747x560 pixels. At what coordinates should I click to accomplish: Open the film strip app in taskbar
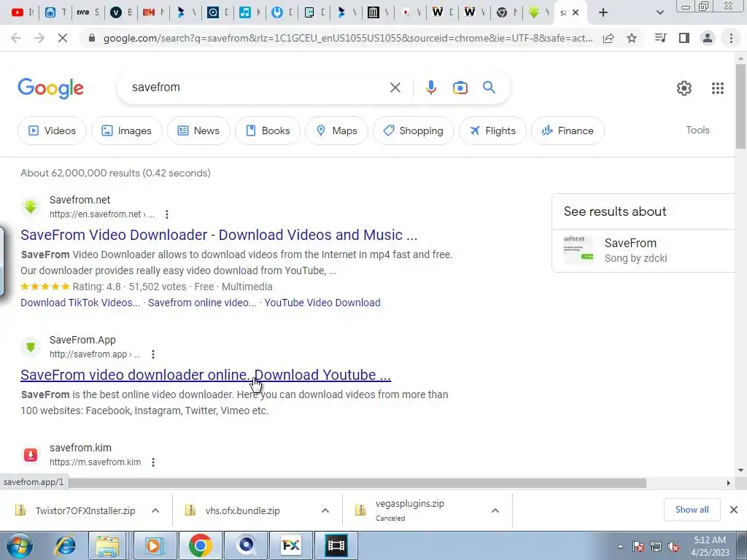coord(336,545)
